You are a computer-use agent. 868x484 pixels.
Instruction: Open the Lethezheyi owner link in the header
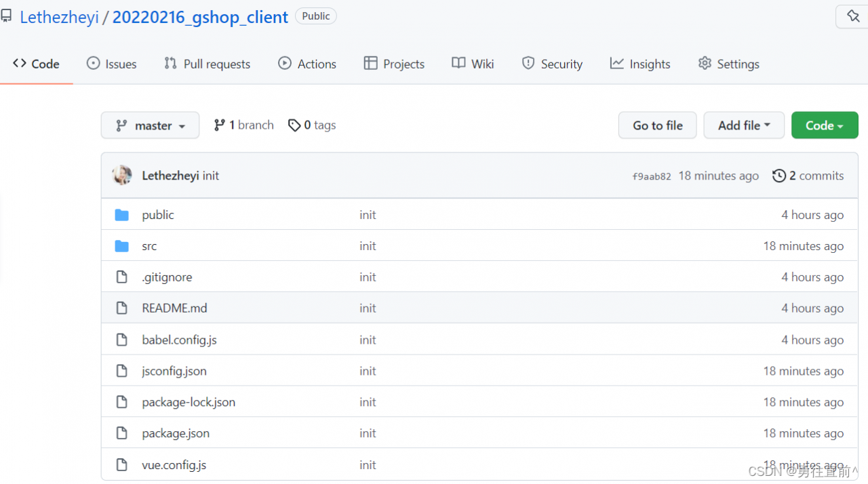tap(59, 17)
